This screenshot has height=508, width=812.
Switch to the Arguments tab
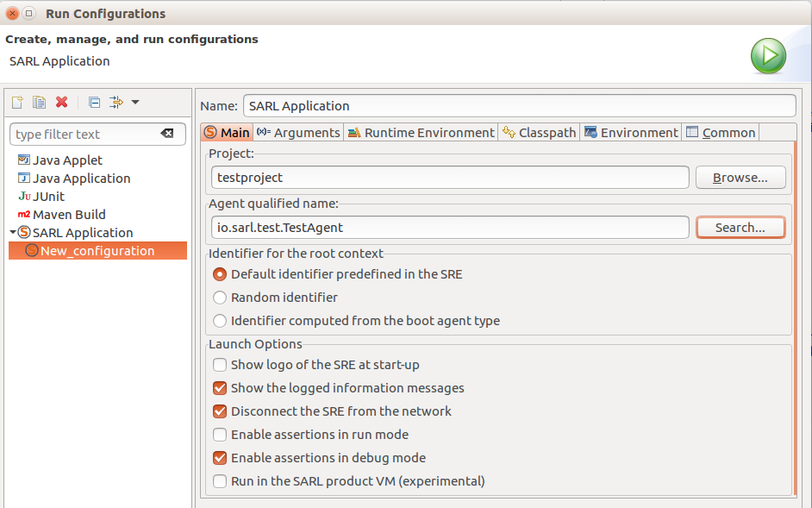(x=298, y=133)
